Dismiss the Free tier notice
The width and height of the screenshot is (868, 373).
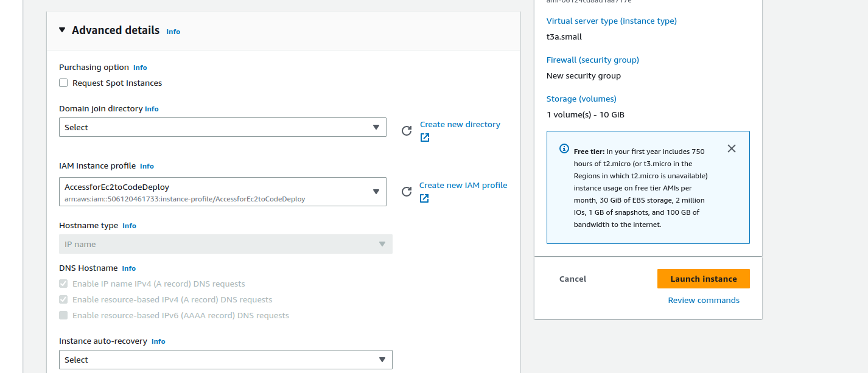(x=732, y=148)
